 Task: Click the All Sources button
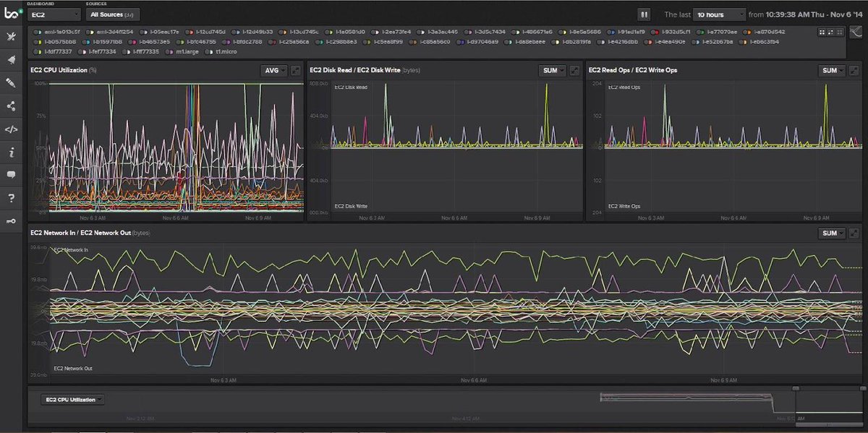point(112,14)
